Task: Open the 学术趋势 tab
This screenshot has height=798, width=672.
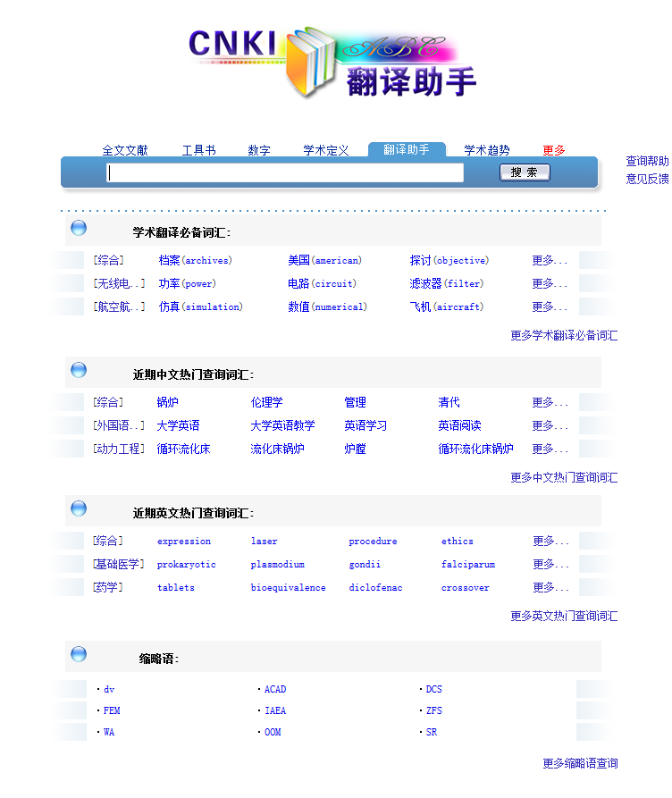Action: (x=487, y=150)
